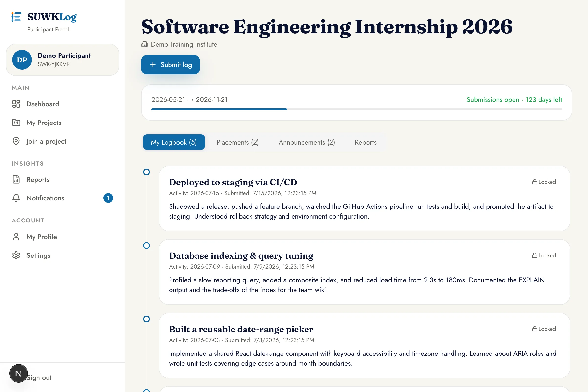Open Settings from the sidebar

point(62,256)
